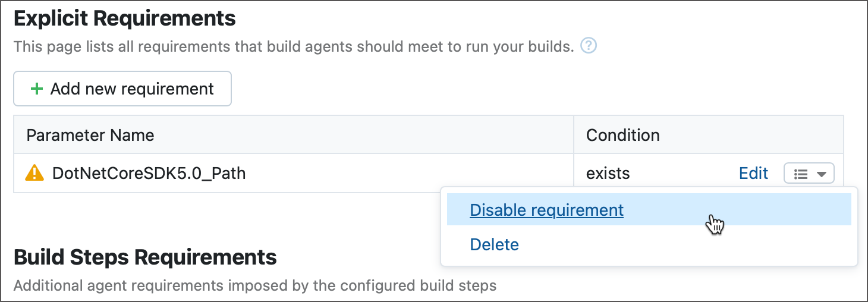The height and width of the screenshot is (302, 868).
Task: Choose Disable requirement from the menu
Action: coord(546,210)
